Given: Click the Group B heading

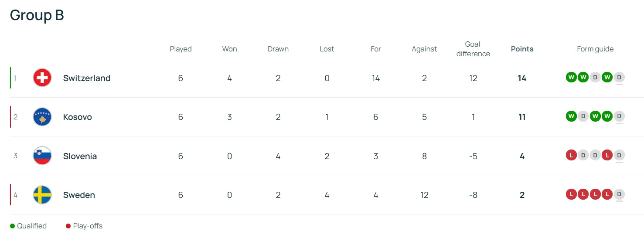Looking at the screenshot, I should [37, 15].
